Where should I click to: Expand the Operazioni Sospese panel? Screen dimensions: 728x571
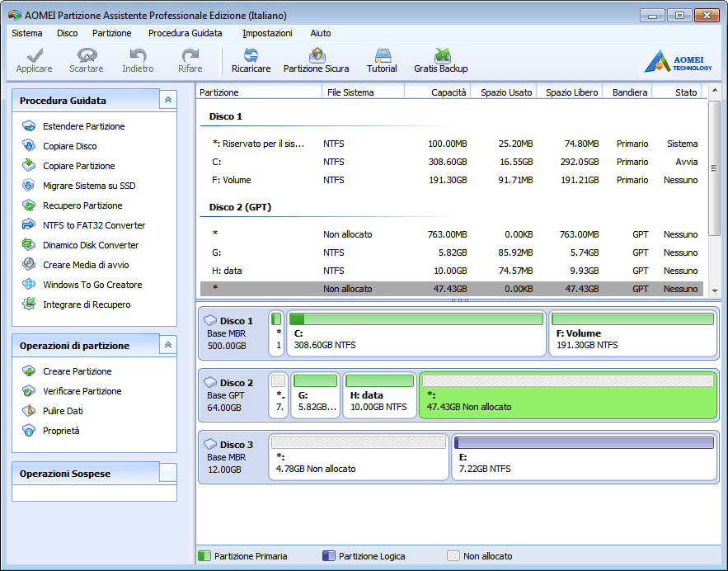pyautogui.click(x=168, y=474)
